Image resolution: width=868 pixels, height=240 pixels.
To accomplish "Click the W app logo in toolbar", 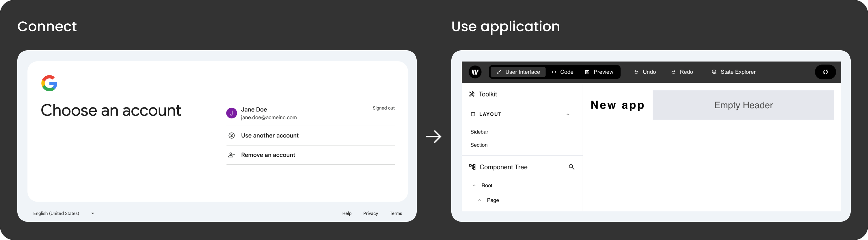I will 475,72.
